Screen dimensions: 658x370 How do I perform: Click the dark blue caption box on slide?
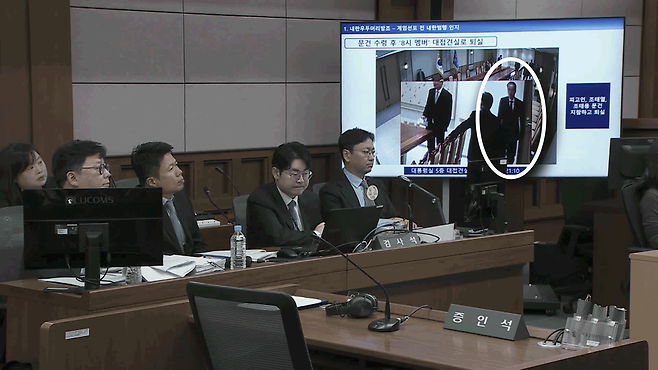[x=588, y=106]
